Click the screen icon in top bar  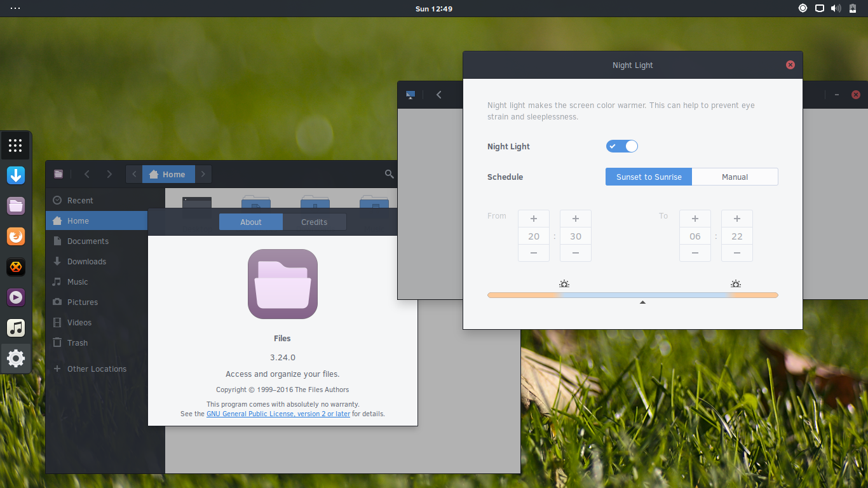tap(820, 8)
